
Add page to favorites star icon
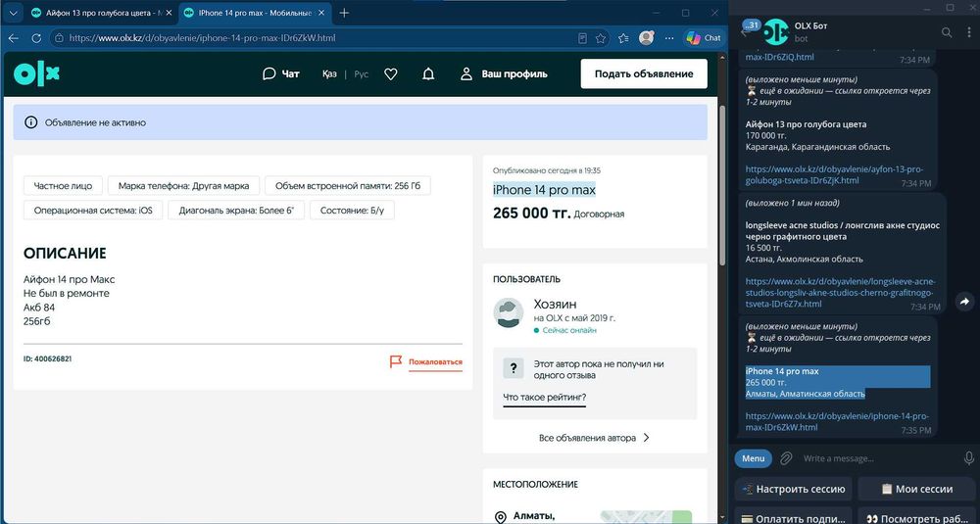coord(601,38)
